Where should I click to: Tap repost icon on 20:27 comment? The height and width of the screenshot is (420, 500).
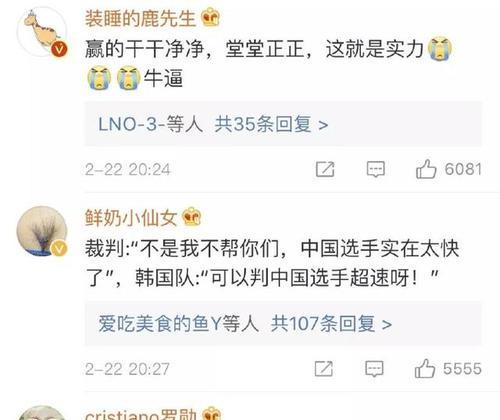coord(324,369)
